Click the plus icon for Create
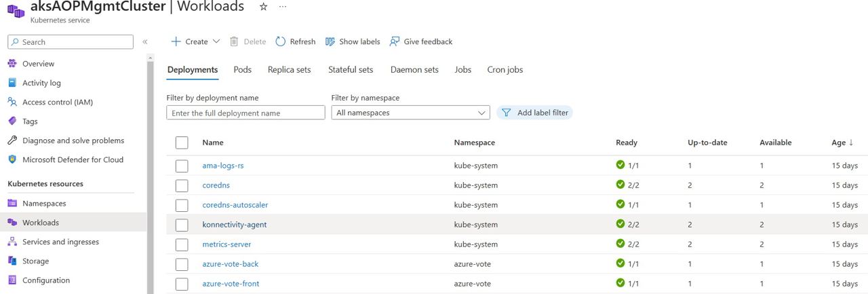Image resolution: width=868 pixels, height=294 pixels. (x=176, y=41)
